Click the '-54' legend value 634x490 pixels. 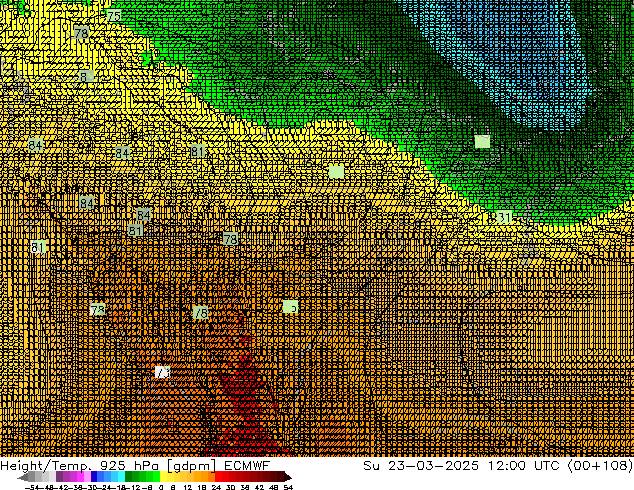32,487
